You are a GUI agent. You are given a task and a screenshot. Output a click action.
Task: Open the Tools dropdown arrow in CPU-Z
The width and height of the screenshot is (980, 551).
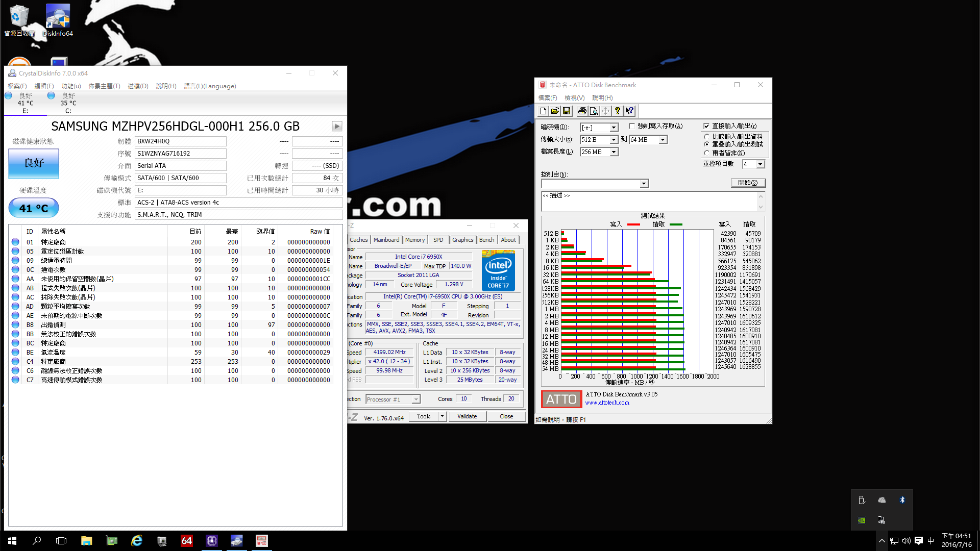click(442, 416)
